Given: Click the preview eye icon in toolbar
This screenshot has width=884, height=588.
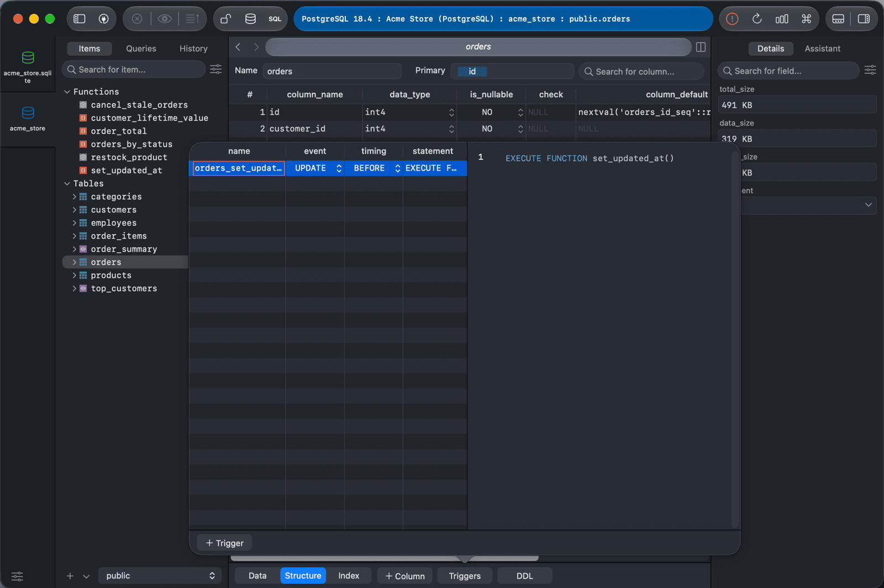Looking at the screenshot, I should point(165,19).
